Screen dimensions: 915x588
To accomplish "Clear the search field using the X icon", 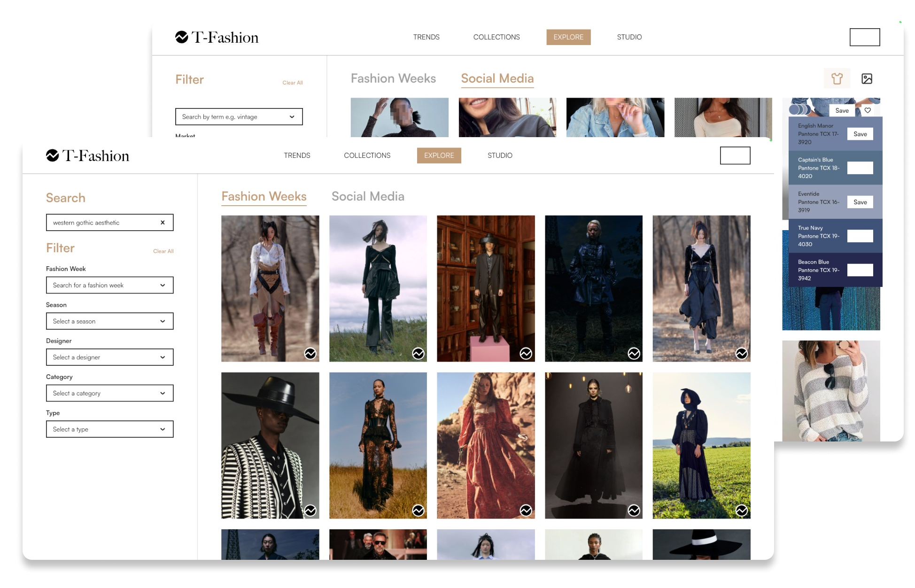I will coord(163,222).
